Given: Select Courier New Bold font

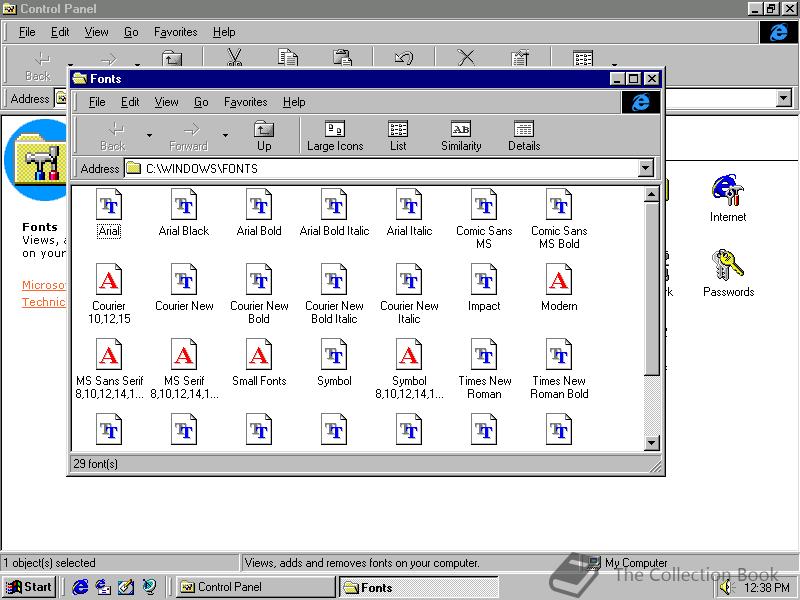Looking at the screenshot, I should 259,294.
